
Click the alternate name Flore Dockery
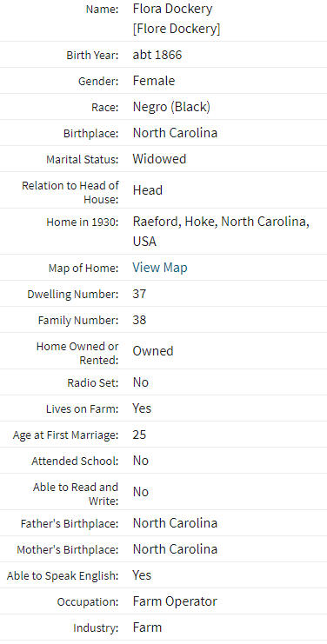(x=177, y=29)
